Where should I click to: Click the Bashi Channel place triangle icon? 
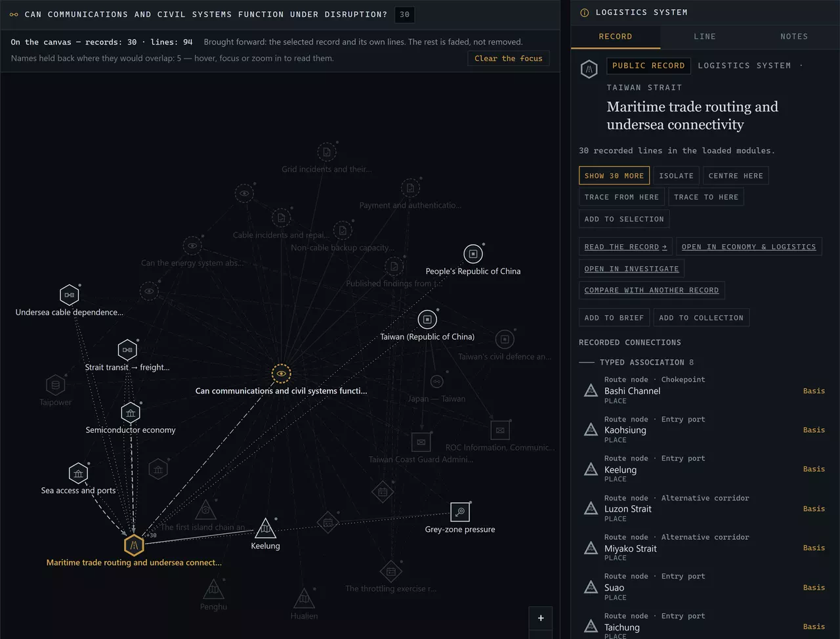[x=591, y=391]
